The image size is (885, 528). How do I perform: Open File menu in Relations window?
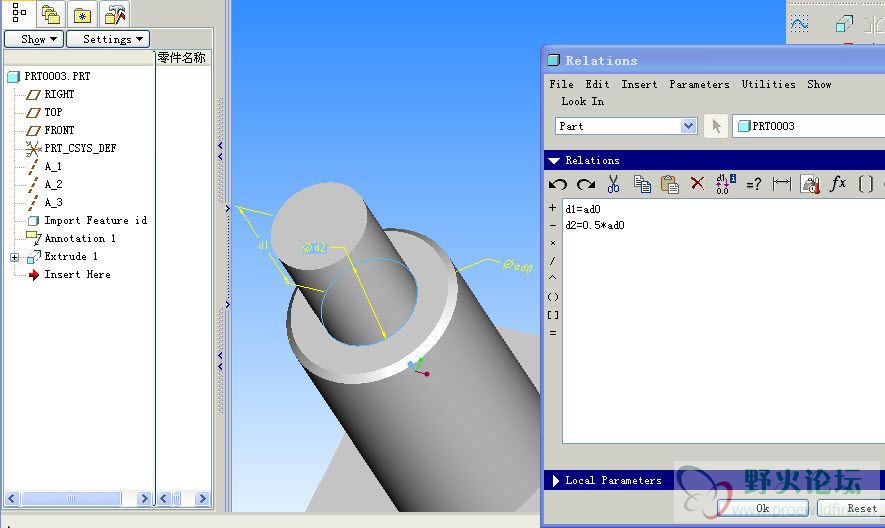coord(562,84)
